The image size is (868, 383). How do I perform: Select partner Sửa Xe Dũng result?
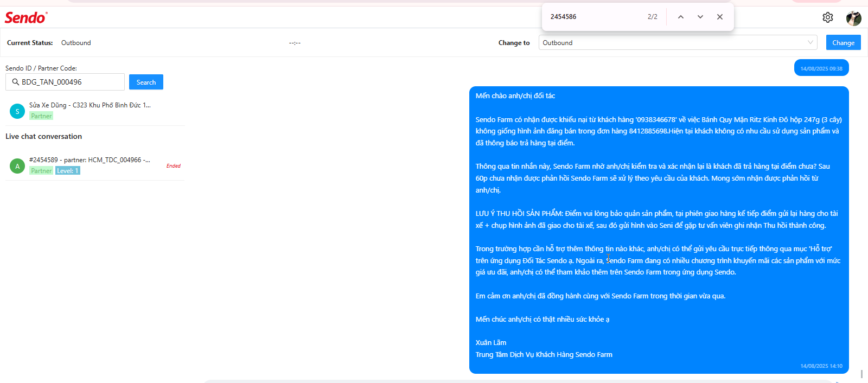click(x=95, y=110)
